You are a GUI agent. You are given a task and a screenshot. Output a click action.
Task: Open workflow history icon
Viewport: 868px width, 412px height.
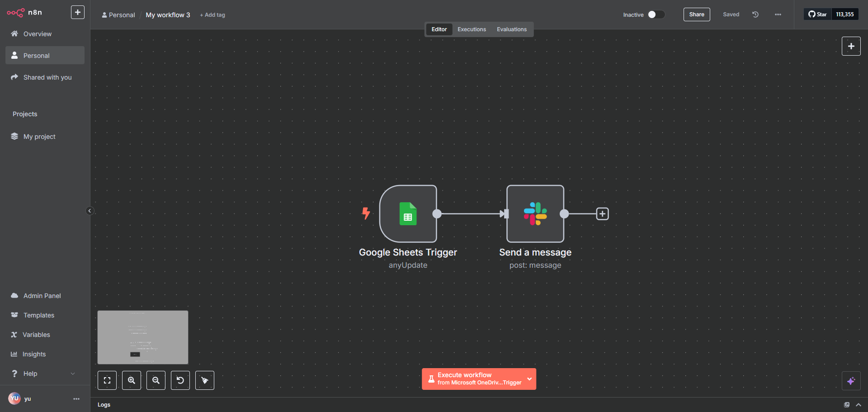[x=755, y=14]
